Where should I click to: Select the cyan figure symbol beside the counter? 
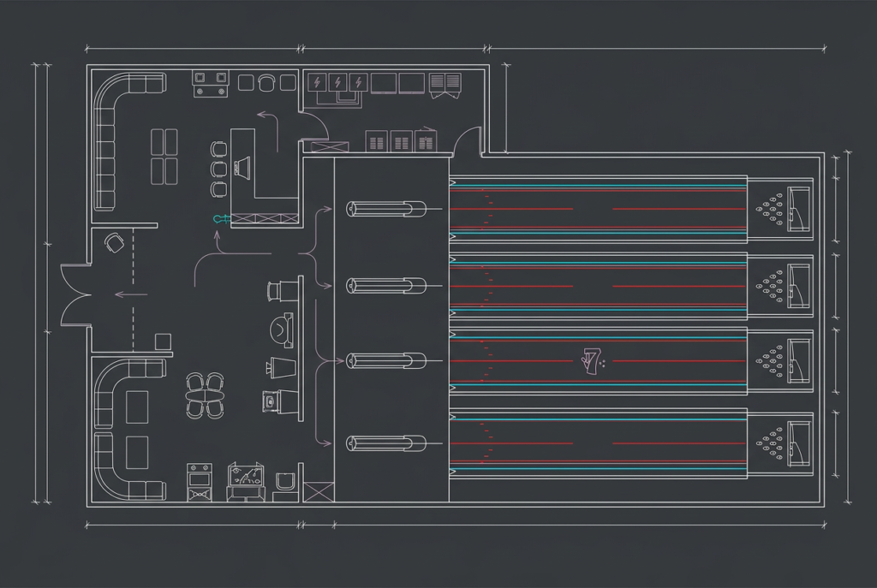point(220,220)
